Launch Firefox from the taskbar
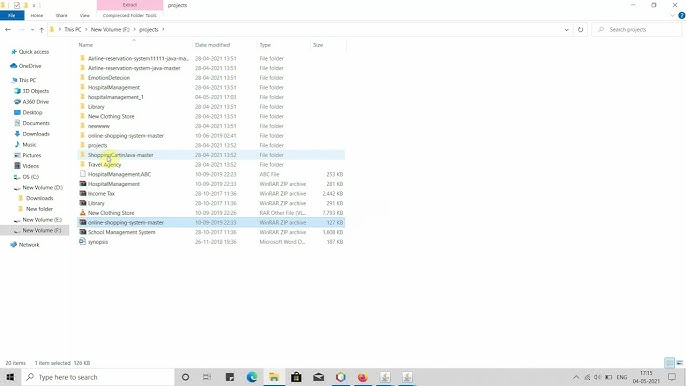 tap(363, 377)
